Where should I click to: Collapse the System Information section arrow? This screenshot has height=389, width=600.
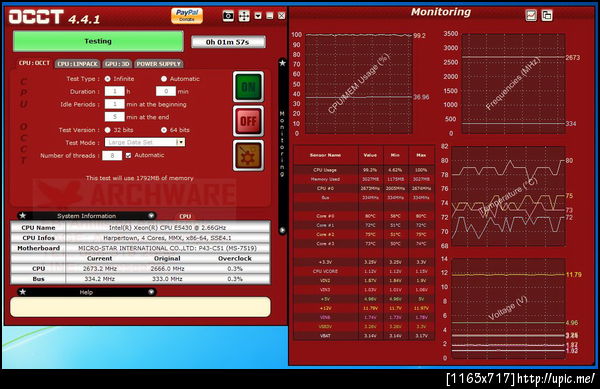(x=151, y=216)
